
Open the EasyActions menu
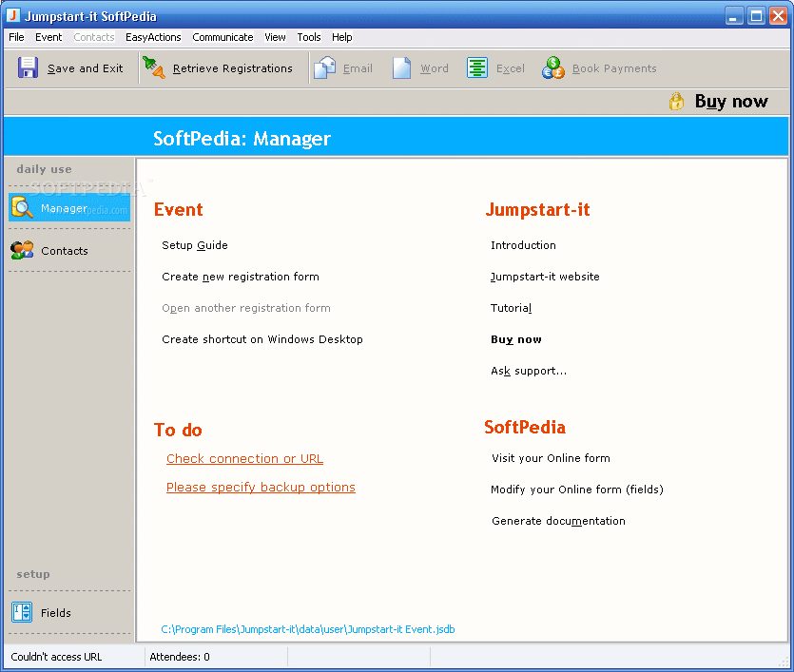coord(153,37)
